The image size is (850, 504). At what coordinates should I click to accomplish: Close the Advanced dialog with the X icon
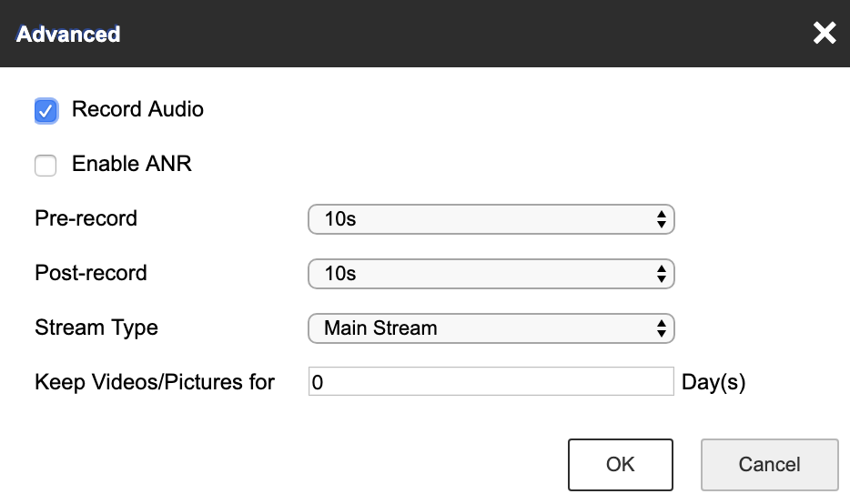[x=825, y=34]
